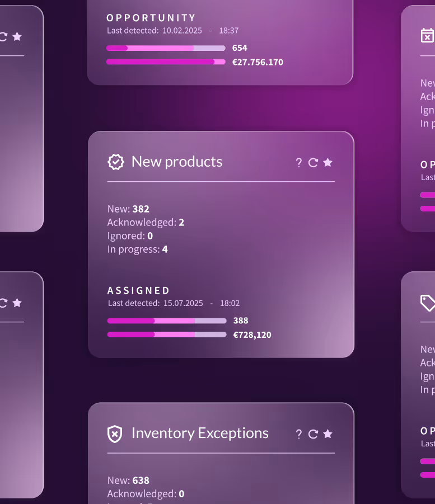Click the New products card title
Viewport: 435px width, 504px height.
tap(177, 162)
